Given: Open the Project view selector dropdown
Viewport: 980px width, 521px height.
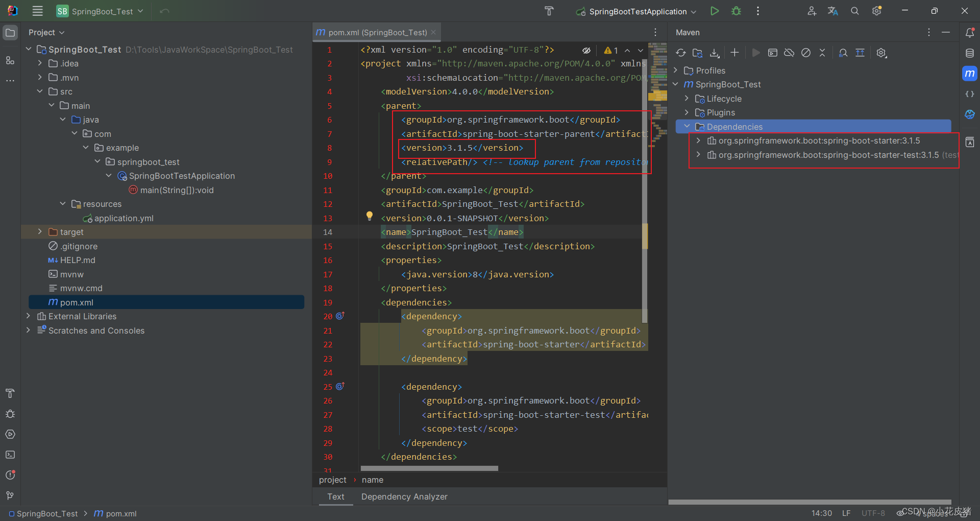Looking at the screenshot, I should (x=46, y=32).
